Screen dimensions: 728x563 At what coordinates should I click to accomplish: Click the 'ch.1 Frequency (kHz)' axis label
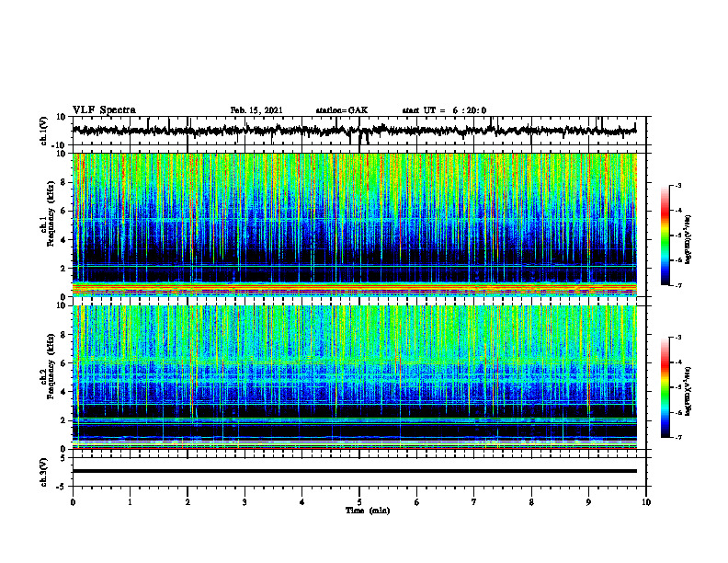tap(48, 213)
